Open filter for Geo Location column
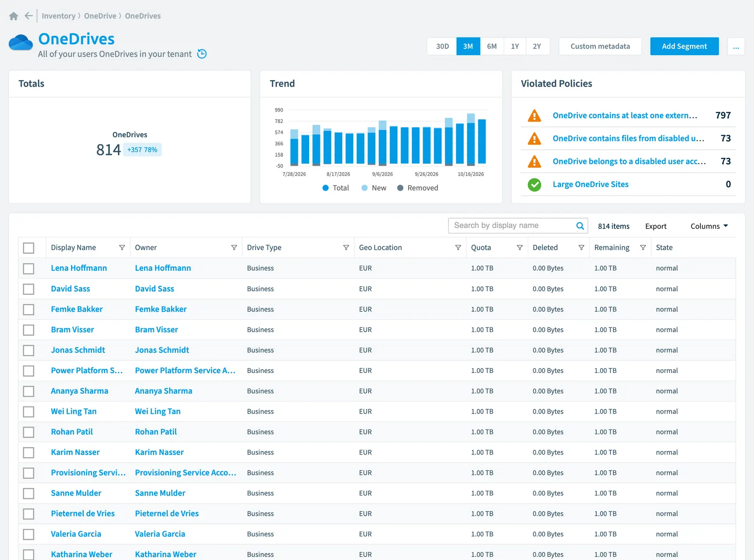This screenshot has width=754, height=560. click(x=458, y=248)
